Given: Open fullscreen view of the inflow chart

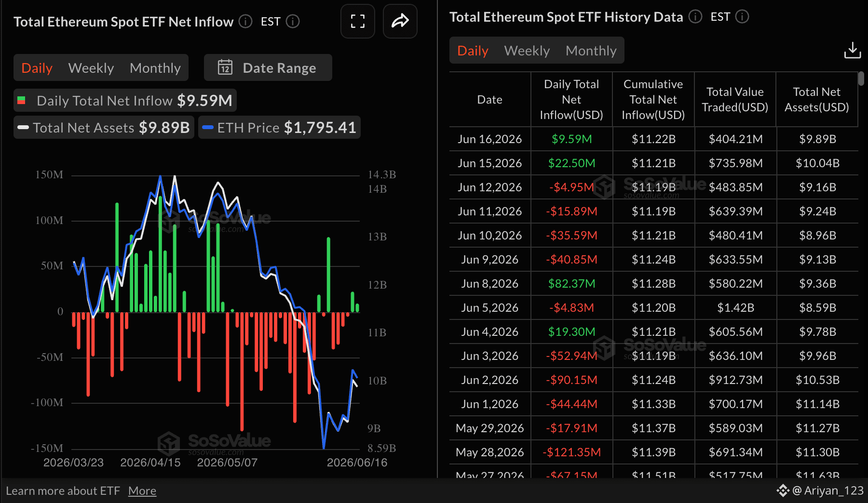Looking at the screenshot, I should (357, 21).
